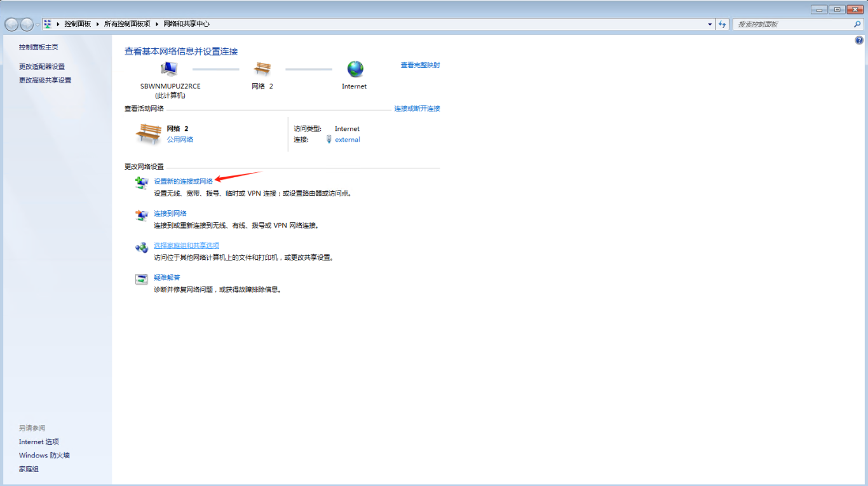Open 更改适配器设置 in the sidebar
The height and width of the screenshot is (486, 868).
pos(42,67)
